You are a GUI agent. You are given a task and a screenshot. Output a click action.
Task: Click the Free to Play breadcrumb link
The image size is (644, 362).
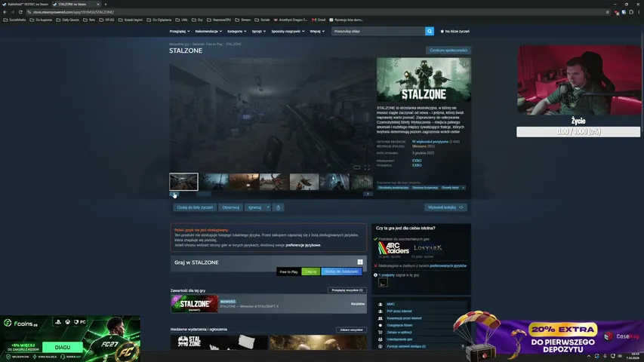coord(214,44)
